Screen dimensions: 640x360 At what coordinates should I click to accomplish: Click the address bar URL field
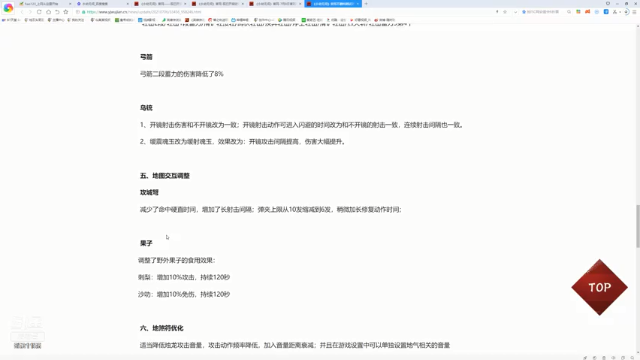[x=286, y=12]
